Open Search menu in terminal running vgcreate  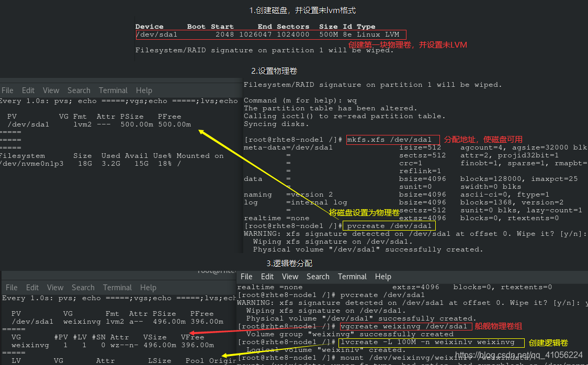[318, 277]
